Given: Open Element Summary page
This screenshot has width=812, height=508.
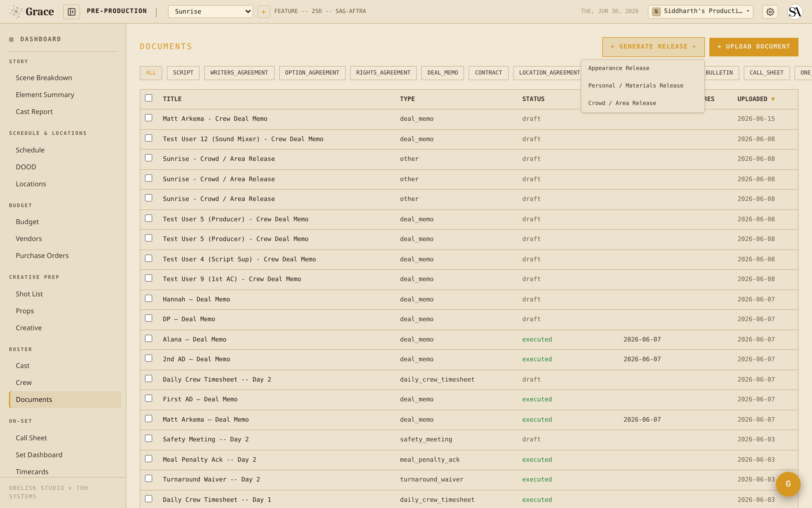Looking at the screenshot, I should coord(45,95).
